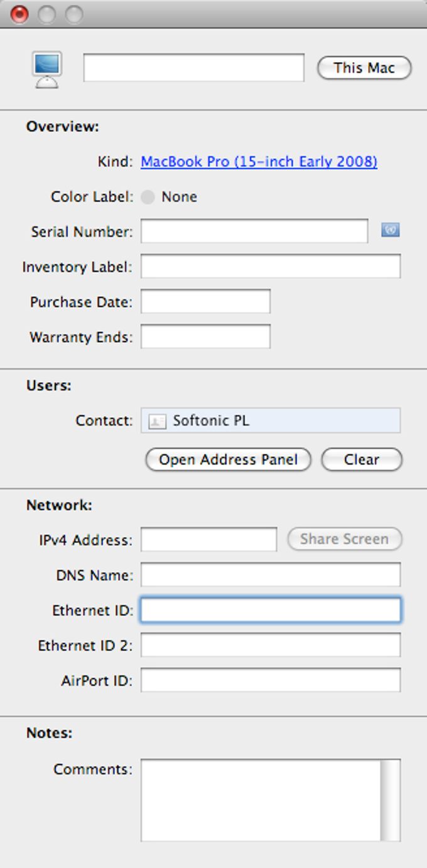Clear the selected contact
The height and width of the screenshot is (868, 427).
[x=362, y=459]
